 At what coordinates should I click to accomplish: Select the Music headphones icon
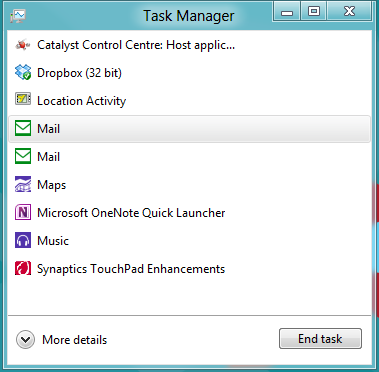23,240
